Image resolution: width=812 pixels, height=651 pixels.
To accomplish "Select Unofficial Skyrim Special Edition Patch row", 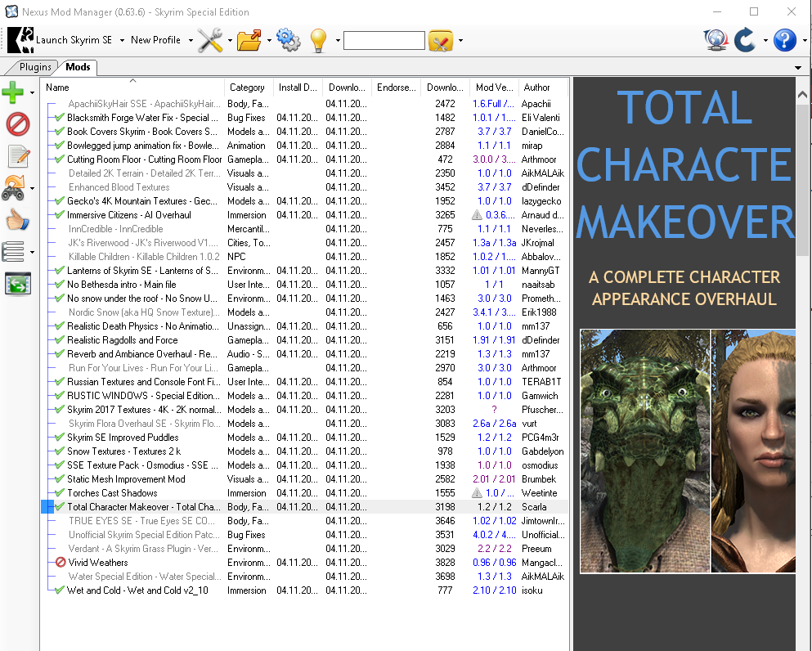I will coord(304,535).
